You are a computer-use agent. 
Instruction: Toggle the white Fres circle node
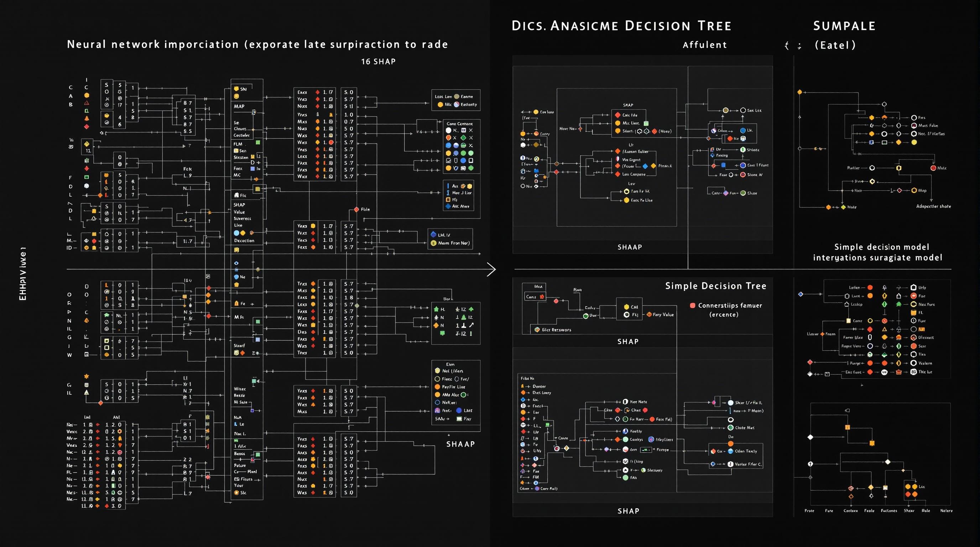point(914,118)
